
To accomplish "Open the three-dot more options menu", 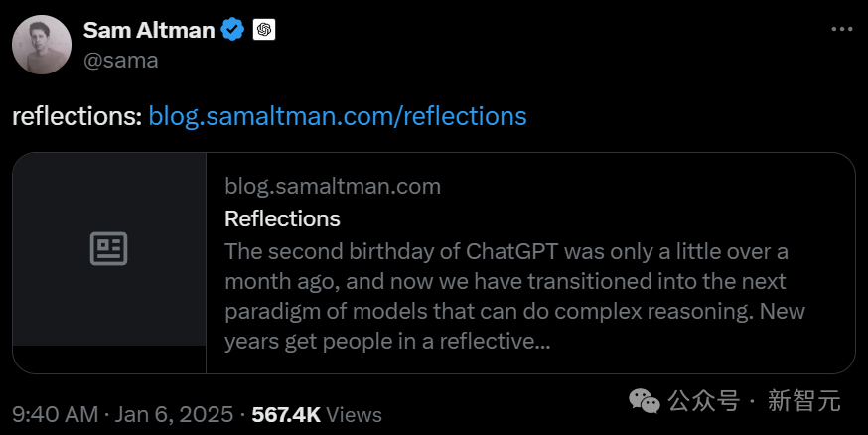I will pyautogui.click(x=841, y=29).
